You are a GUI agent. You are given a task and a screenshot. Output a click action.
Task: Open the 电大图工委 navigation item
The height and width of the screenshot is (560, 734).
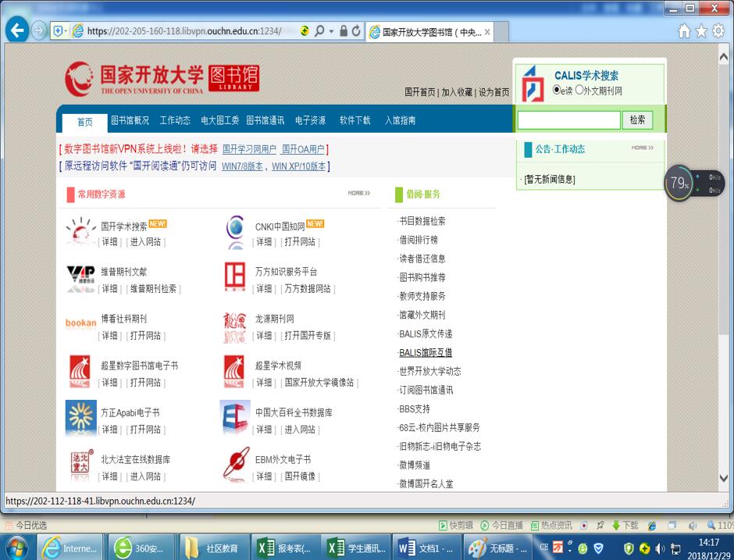(x=219, y=120)
